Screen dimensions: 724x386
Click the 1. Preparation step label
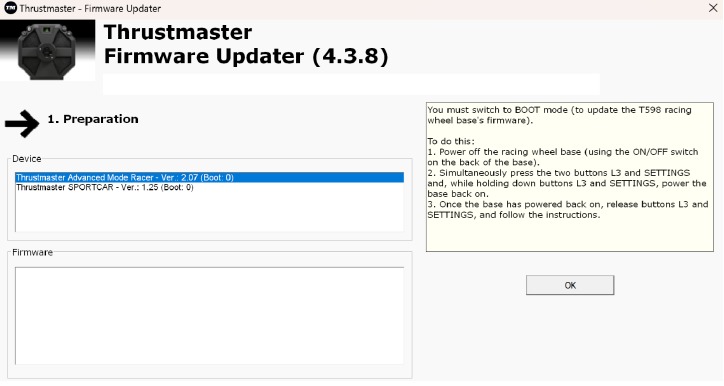pyautogui.click(x=93, y=119)
